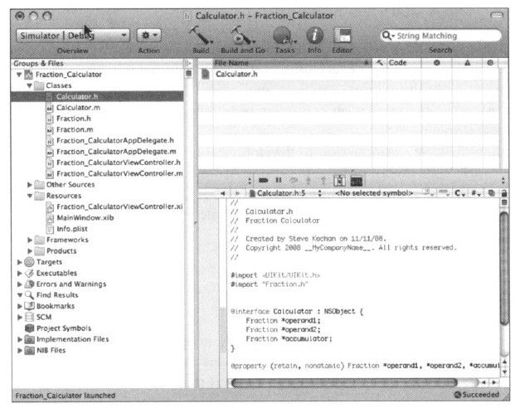
Task: Click the Bookmarks icon
Action: [x=29, y=306]
